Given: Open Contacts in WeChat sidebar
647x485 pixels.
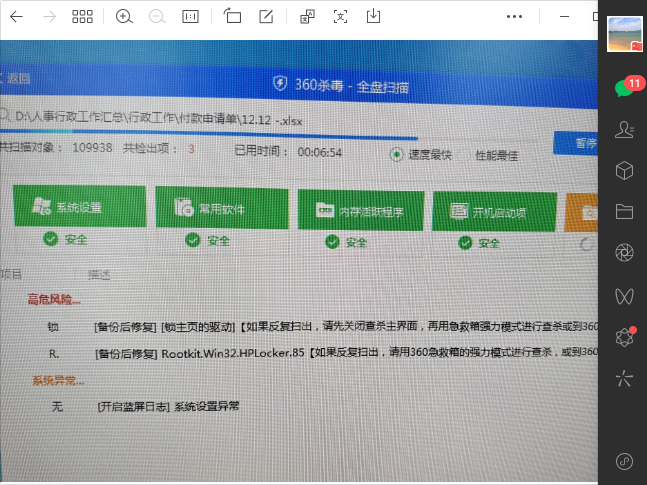Looking at the screenshot, I should pyautogui.click(x=624, y=129).
